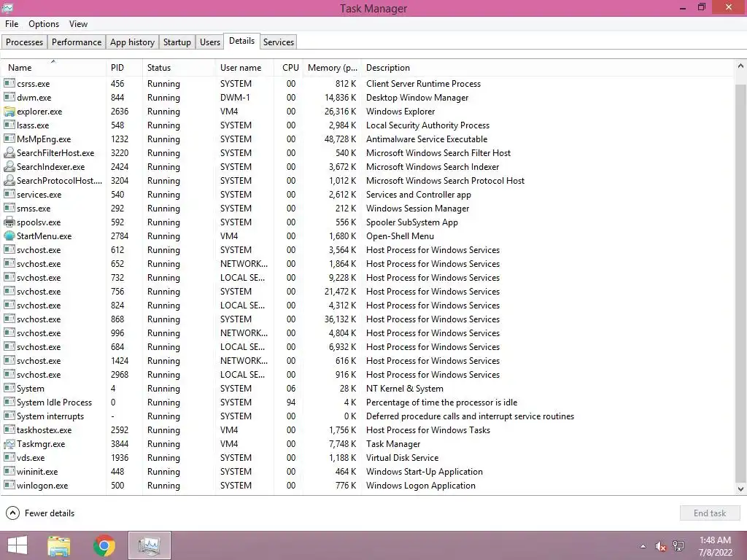The height and width of the screenshot is (560, 747).
Task: Switch to the Users tab
Action: click(x=209, y=42)
